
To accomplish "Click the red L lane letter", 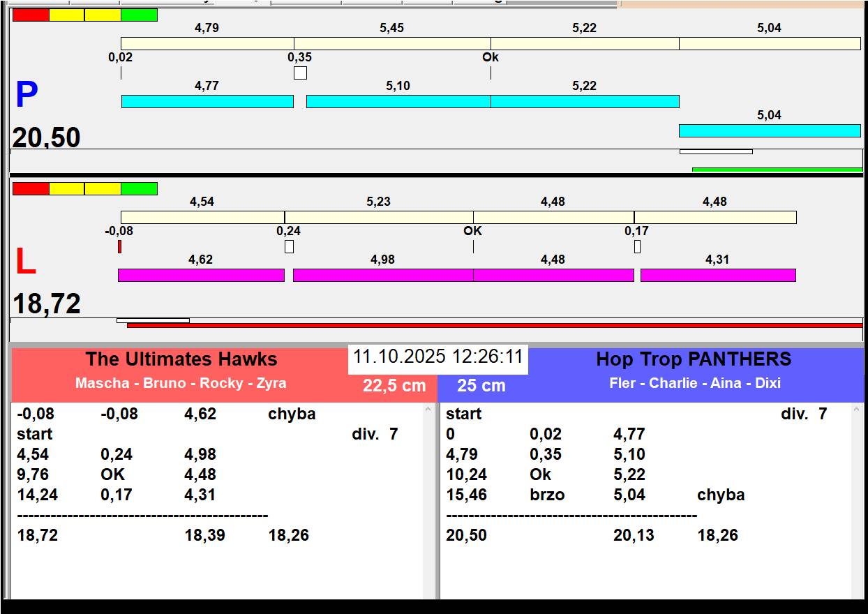I will (25, 262).
